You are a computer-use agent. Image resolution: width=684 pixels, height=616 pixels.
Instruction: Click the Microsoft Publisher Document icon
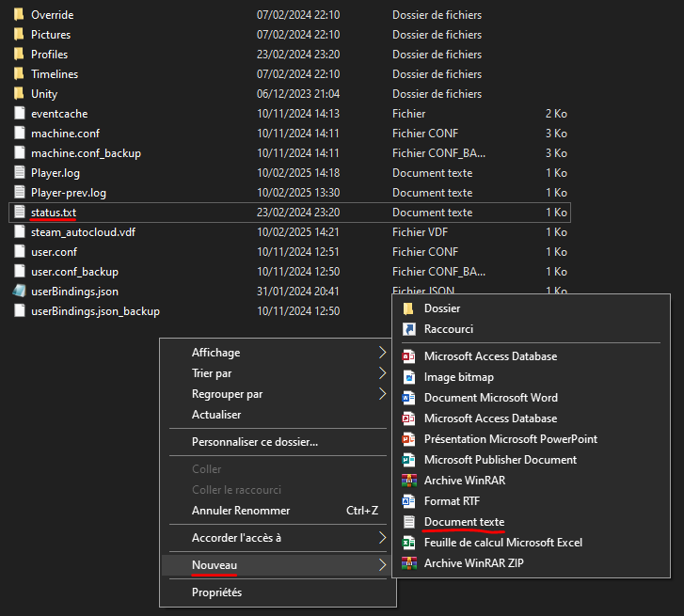(x=408, y=460)
